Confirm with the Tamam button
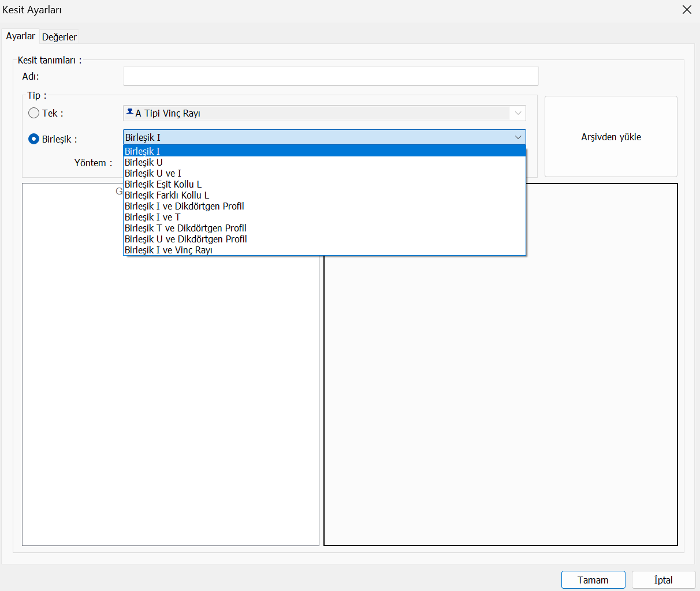The width and height of the screenshot is (700, 591). point(593,580)
